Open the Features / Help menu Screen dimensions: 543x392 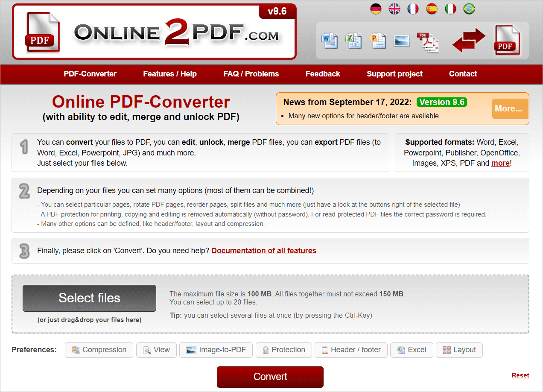pyautogui.click(x=170, y=74)
